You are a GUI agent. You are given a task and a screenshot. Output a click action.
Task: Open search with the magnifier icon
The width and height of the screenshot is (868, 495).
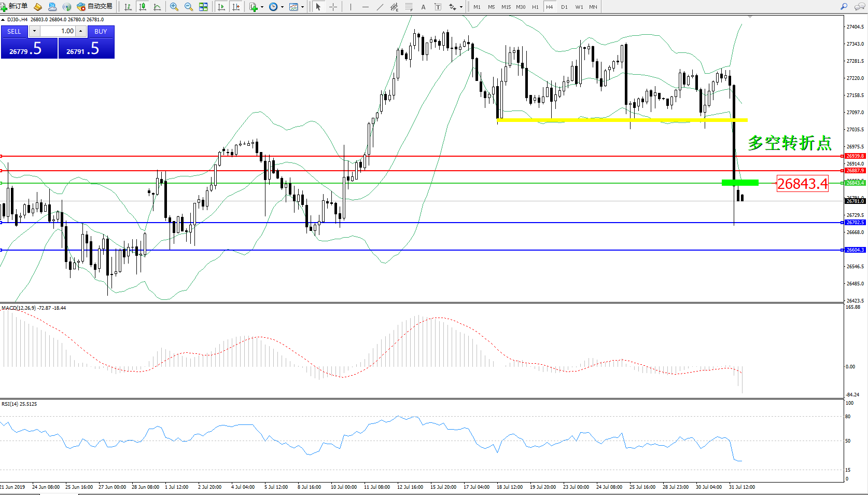pyautogui.click(x=844, y=7)
